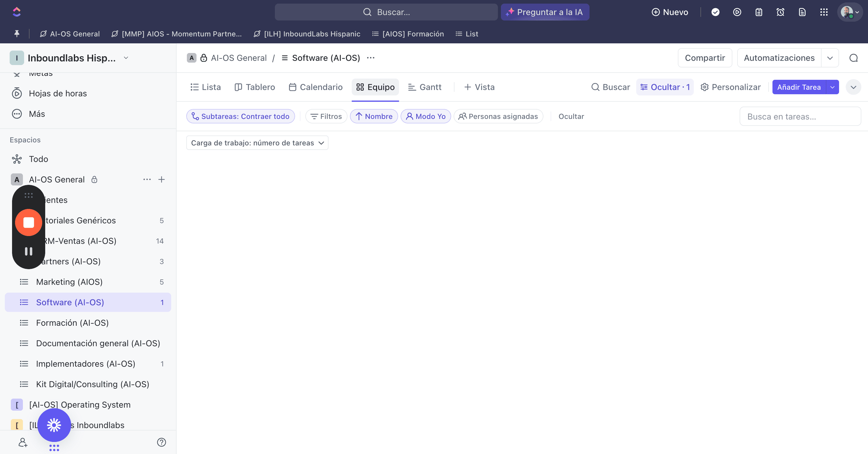The width and height of the screenshot is (868, 454).
Task: Toggle the Nombre sort chip
Action: pos(374,116)
